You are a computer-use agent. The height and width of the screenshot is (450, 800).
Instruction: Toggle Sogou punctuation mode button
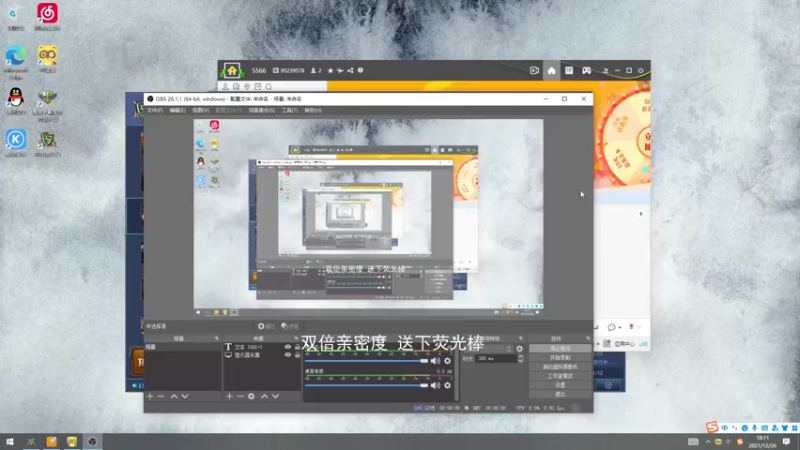735,428
